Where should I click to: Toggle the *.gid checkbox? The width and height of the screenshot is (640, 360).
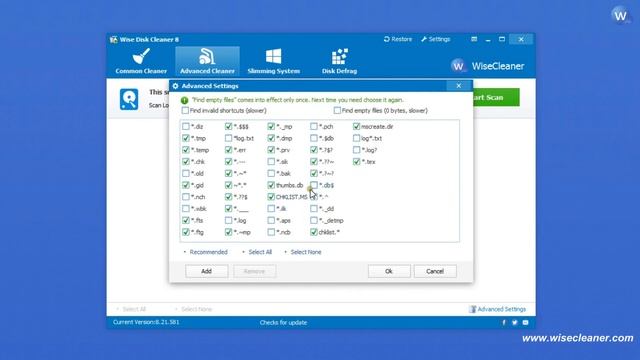(x=186, y=185)
